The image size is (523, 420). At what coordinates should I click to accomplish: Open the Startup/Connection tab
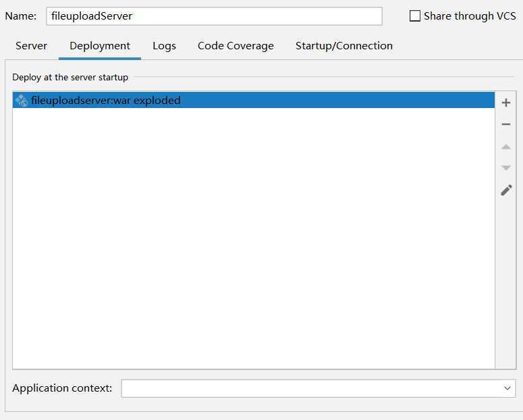(x=344, y=46)
